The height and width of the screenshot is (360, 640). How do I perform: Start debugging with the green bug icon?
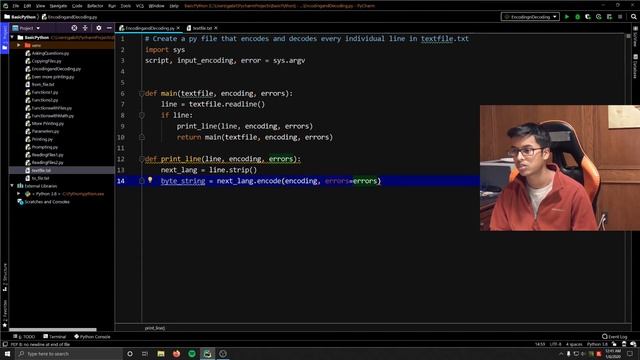coord(577,17)
